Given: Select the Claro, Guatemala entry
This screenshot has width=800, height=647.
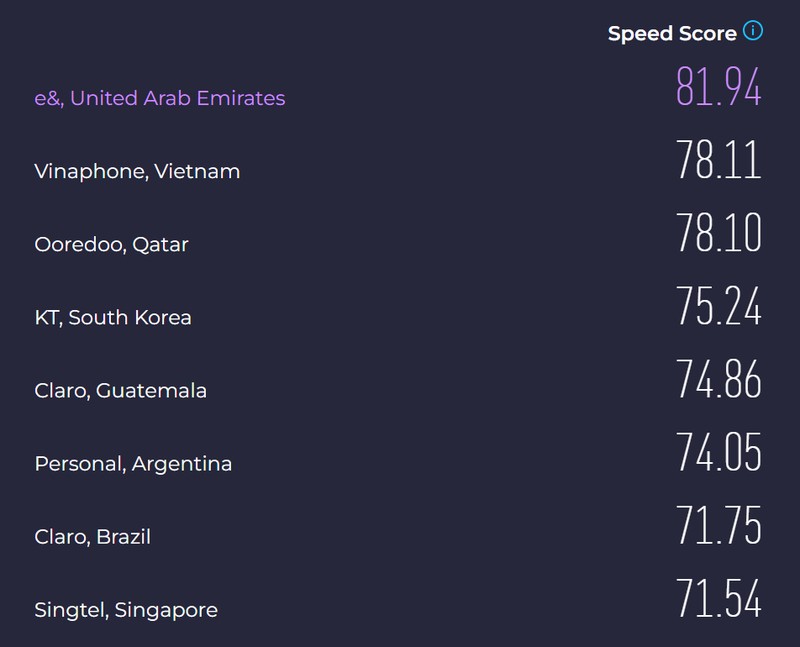Looking at the screenshot, I should coord(120,391).
